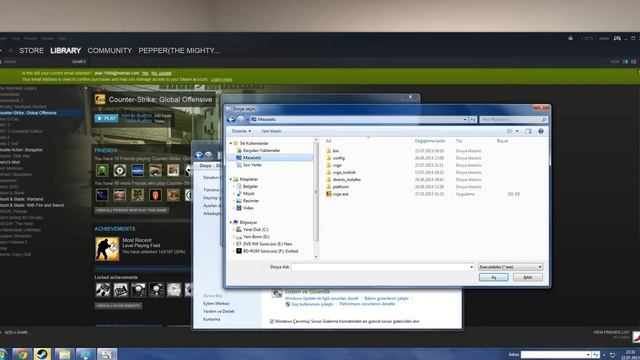Select the config folder icon
This screenshot has width=640, height=360.
click(329, 158)
